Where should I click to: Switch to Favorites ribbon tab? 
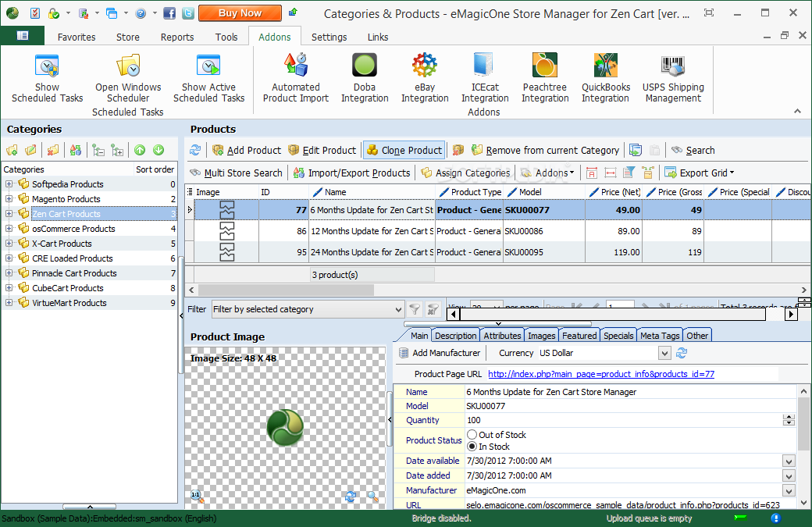coord(77,37)
